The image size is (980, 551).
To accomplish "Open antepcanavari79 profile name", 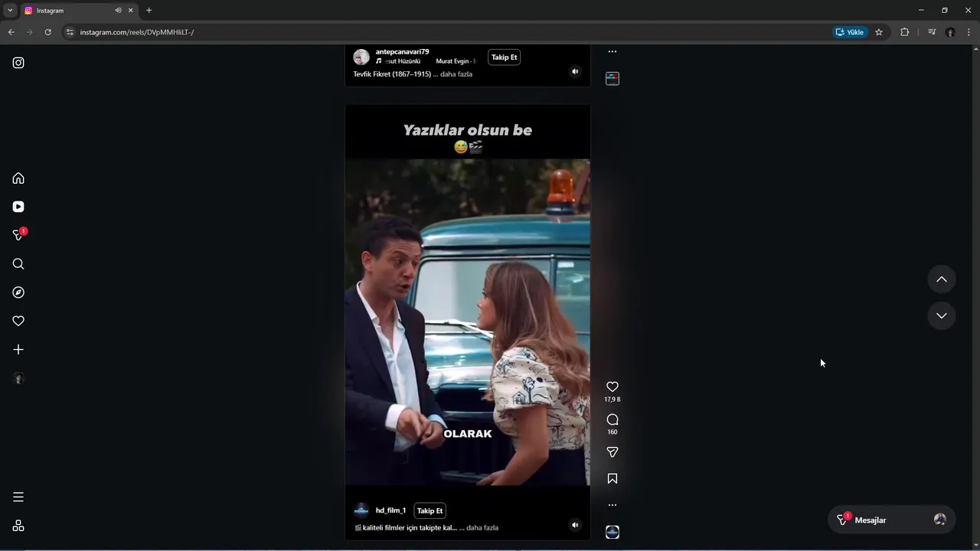I will coord(402,52).
